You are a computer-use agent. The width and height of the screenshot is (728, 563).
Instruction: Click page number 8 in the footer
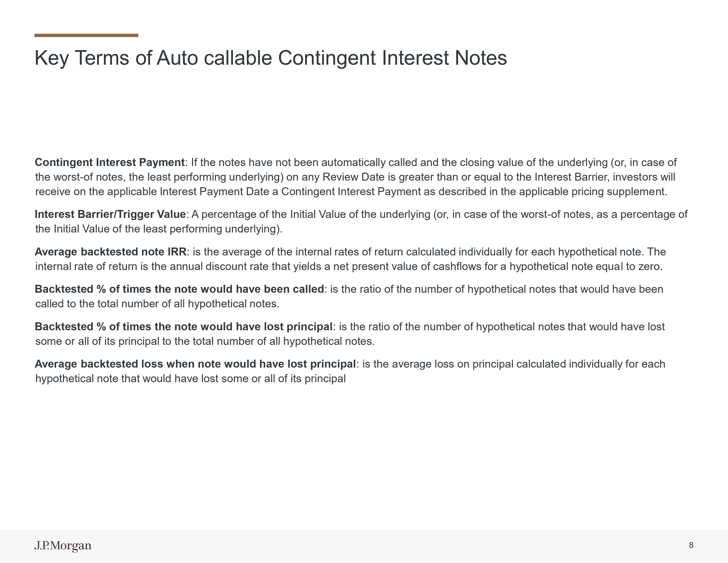pos(691,545)
